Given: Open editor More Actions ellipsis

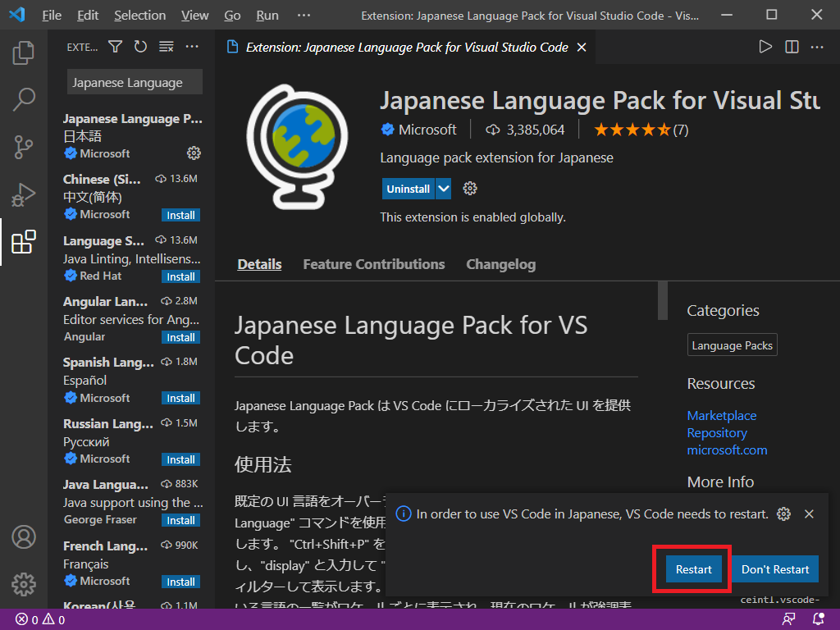Looking at the screenshot, I should 817,47.
